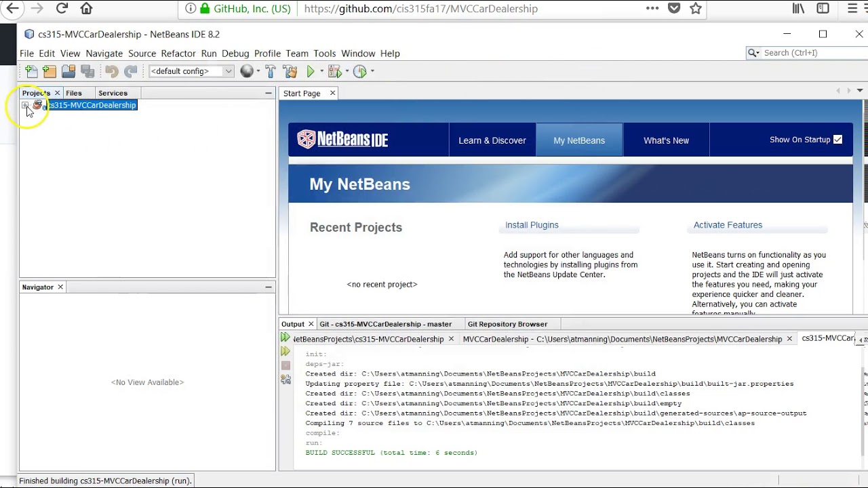Click the globe browser icon in toolbar
This screenshot has height=488, width=868.
click(x=247, y=71)
